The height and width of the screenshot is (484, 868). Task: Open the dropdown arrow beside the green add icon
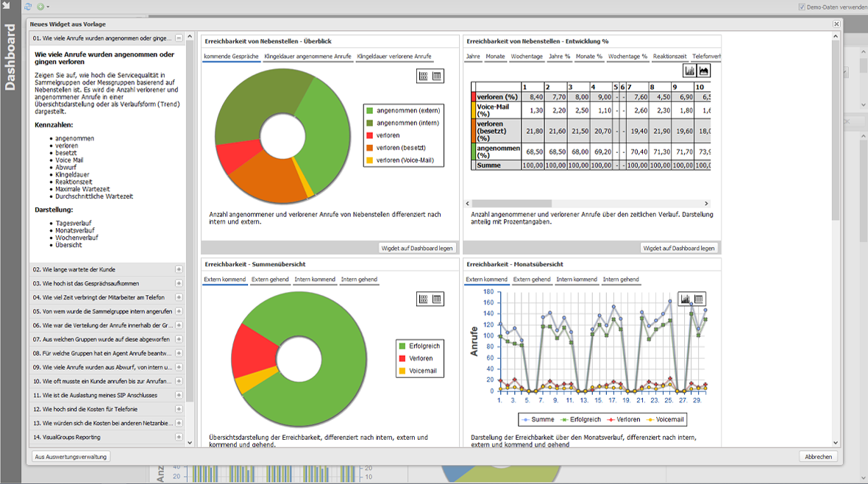[48, 7]
